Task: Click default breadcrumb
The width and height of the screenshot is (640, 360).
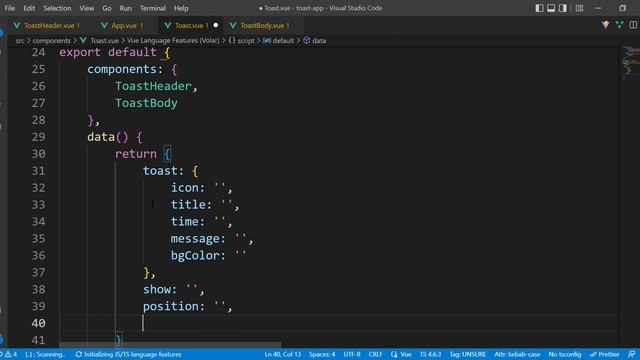Action: point(283,41)
